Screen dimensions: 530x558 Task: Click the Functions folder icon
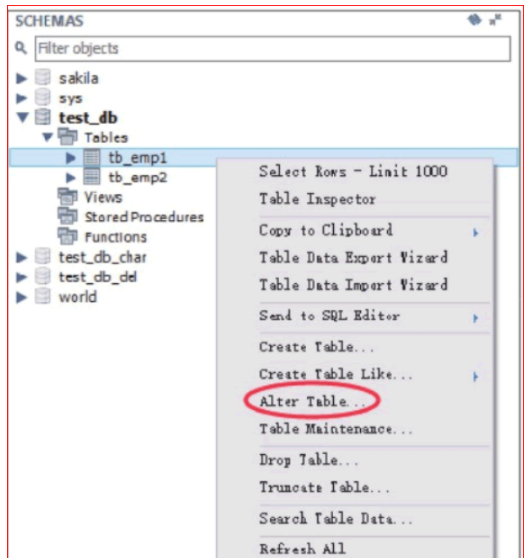68,236
